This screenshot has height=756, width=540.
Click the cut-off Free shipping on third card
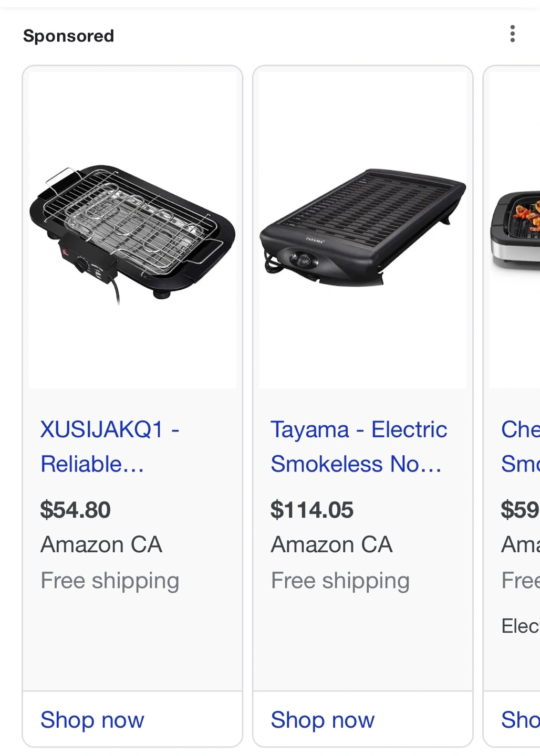521,581
